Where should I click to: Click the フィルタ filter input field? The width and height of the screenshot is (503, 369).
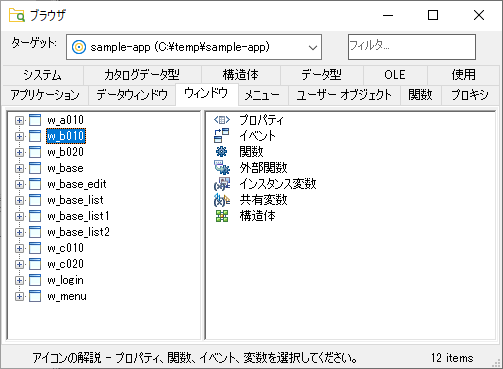412,47
